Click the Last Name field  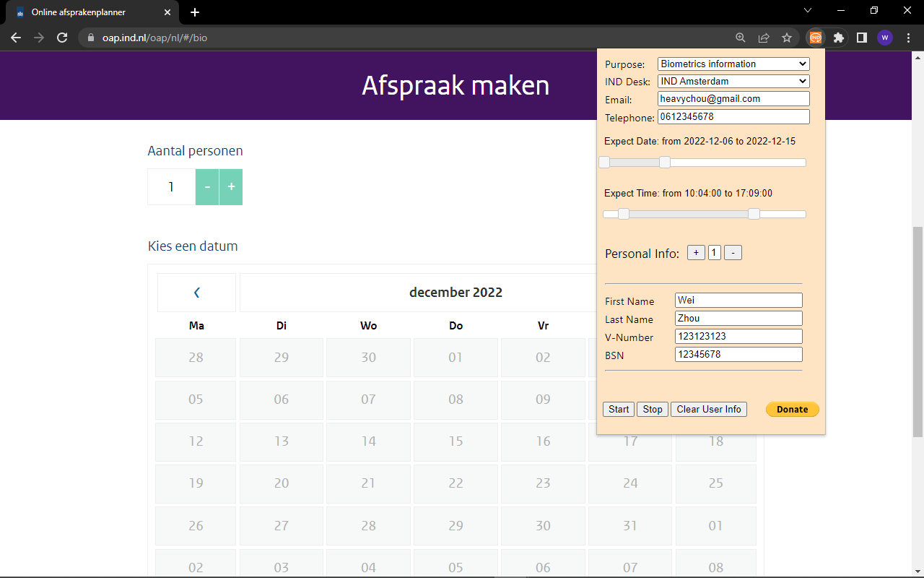[x=738, y=319]
